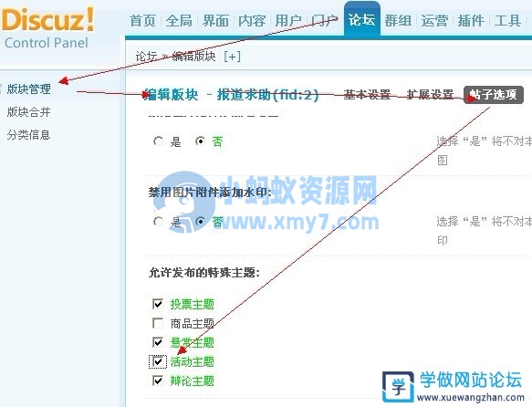Switch to the 全局 menu tab

(179, 20)
